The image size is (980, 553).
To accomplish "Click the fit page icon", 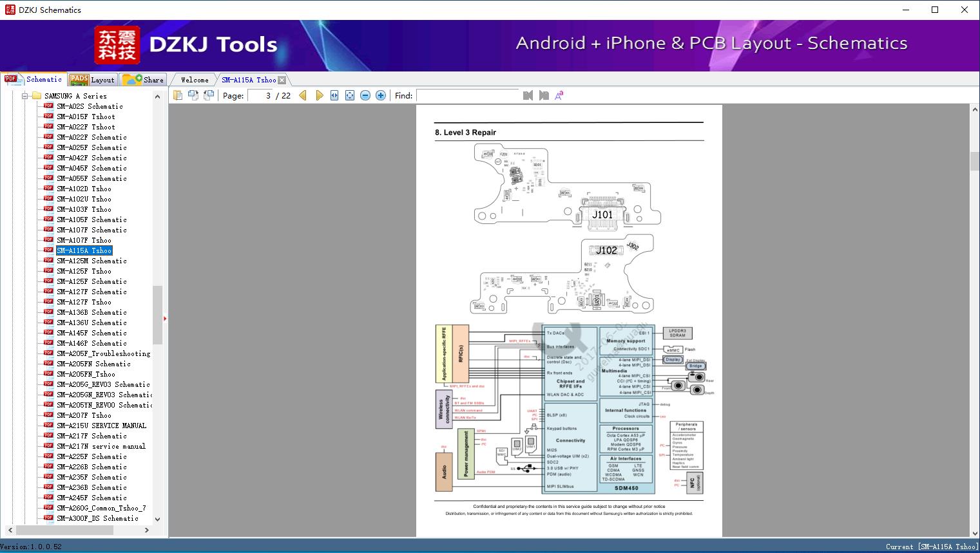I will click(350, 95).
